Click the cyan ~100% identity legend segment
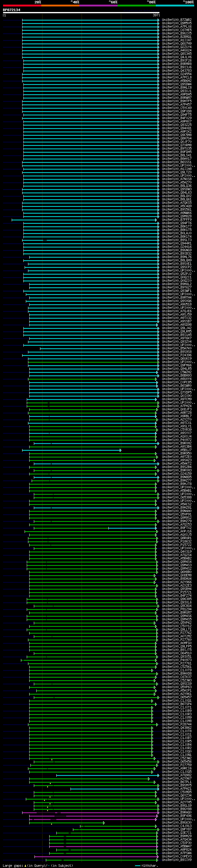This screenshot has width=197, height=868. [x=175, y=6]
